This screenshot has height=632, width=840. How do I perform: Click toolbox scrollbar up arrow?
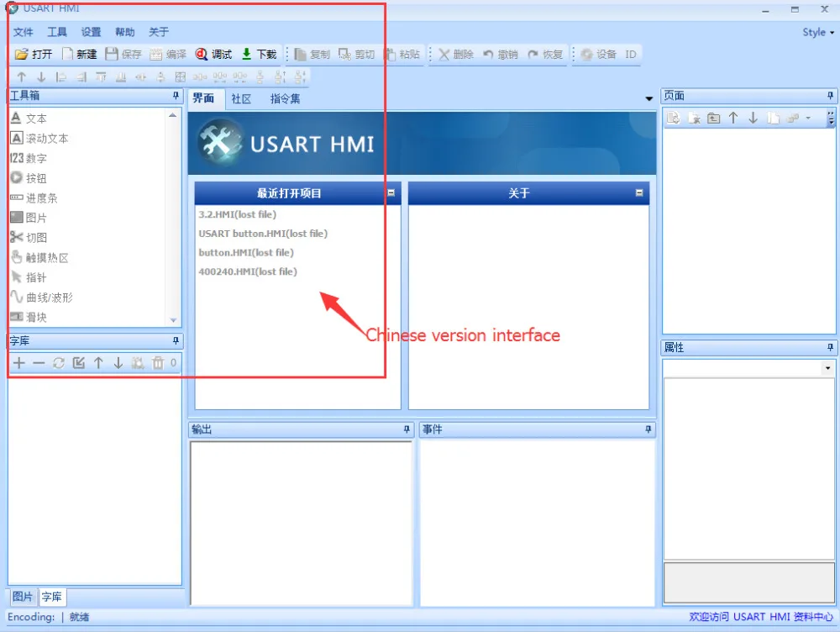point(172,115)
